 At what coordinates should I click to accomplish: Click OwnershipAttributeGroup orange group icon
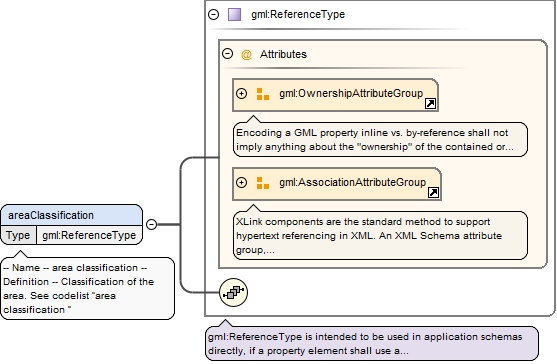tap(263, 94)
